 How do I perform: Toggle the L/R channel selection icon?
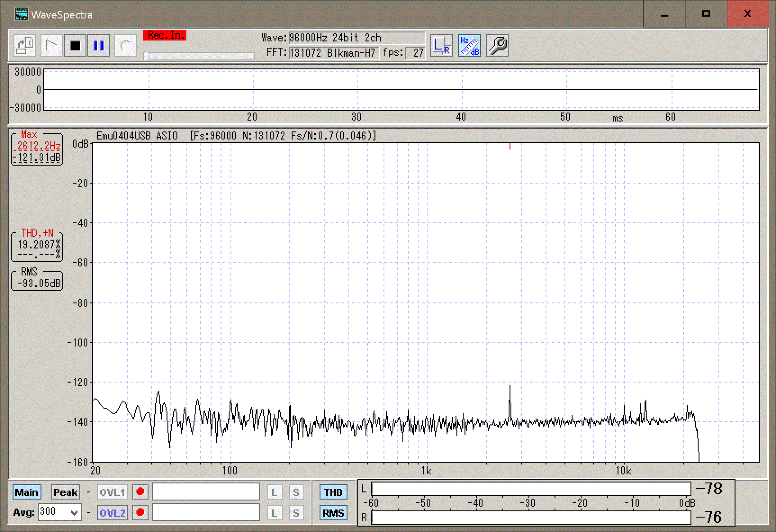tap(441, 45)
